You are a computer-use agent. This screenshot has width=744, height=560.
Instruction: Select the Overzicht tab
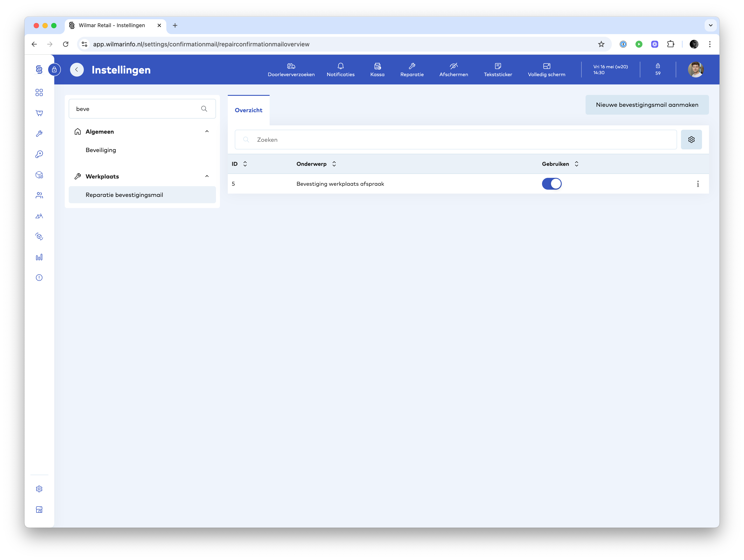pyautogui.click(x=248, y=110)
